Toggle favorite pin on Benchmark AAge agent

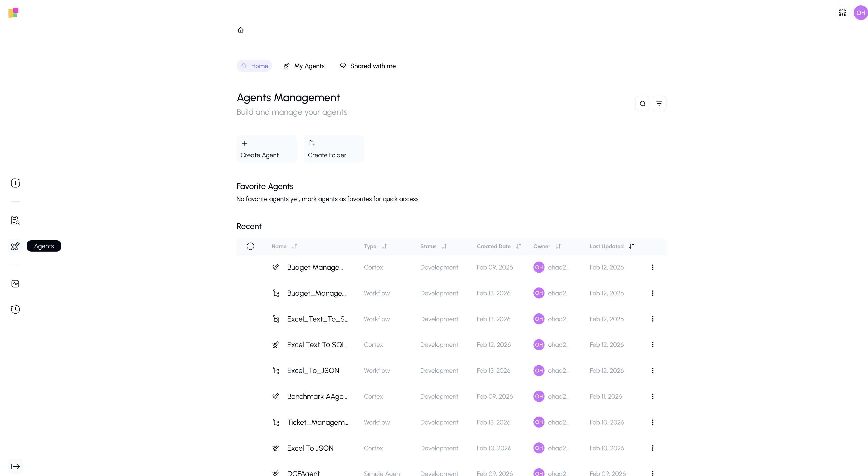click(x=276, y=396)
